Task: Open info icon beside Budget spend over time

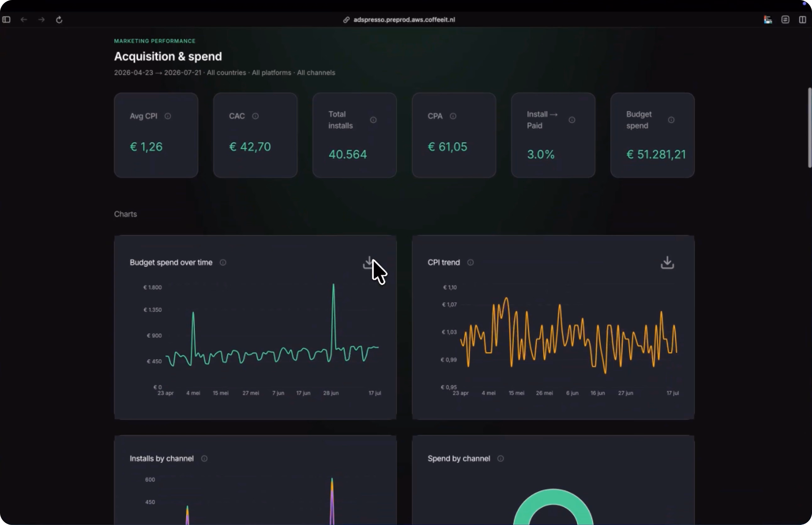Action: [x=223, y=262]
